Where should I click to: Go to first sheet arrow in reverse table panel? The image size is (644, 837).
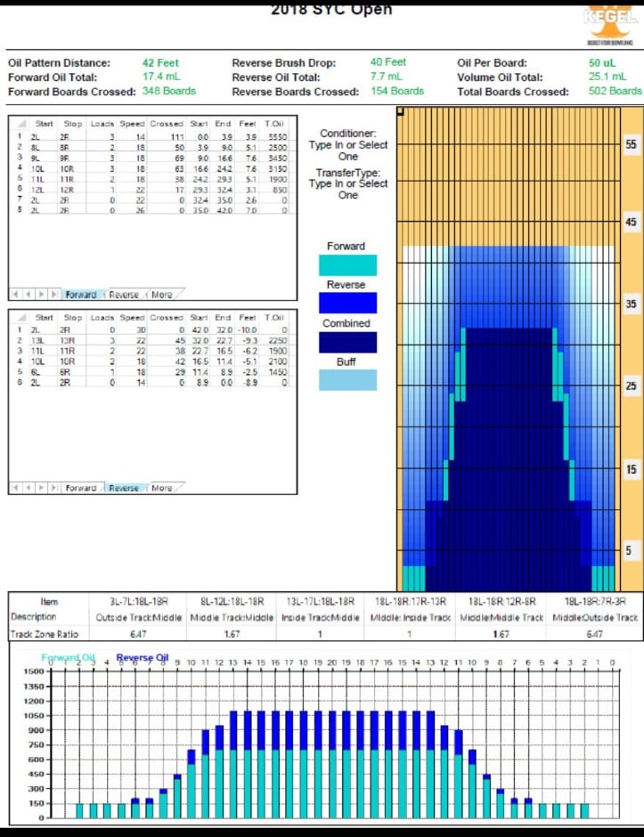click(14, 488)
